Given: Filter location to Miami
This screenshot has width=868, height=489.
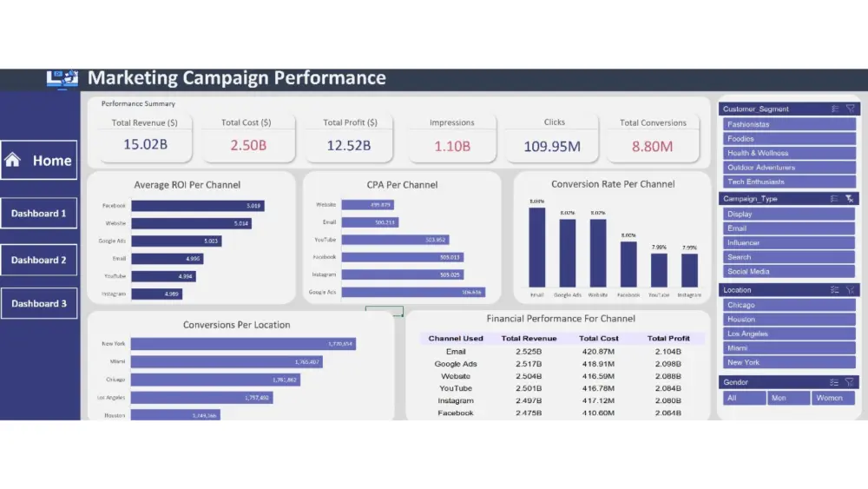Looking at the screenshot, I should point(789,348).
